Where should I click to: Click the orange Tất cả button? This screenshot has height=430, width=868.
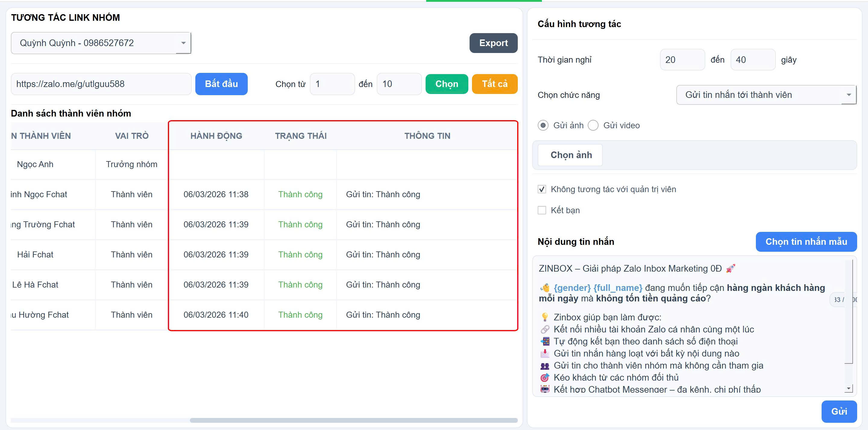(x=494, y=84)
